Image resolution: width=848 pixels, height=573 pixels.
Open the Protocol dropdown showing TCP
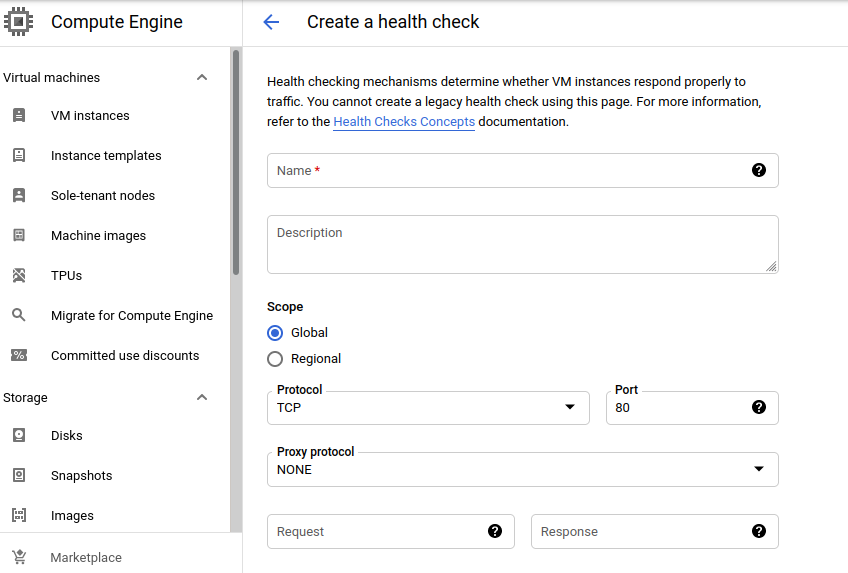tap(428, 408)
